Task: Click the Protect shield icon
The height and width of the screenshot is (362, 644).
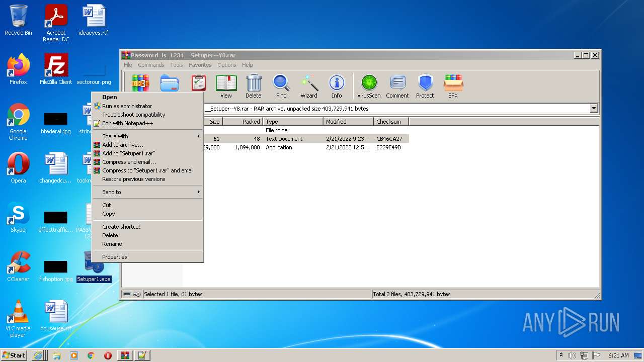Action: point(425,86)
